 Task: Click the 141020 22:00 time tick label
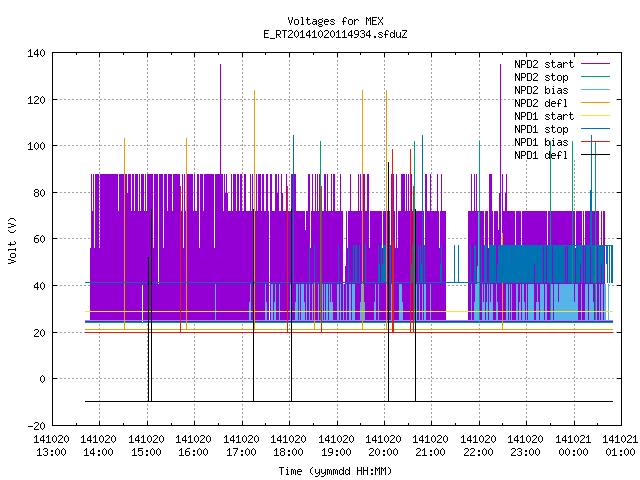[x=478, y=446]
